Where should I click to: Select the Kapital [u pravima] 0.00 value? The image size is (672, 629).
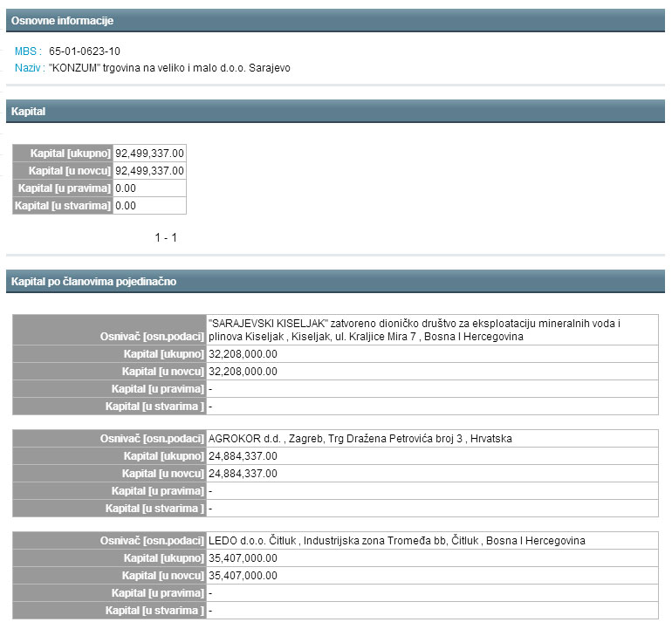126,188
